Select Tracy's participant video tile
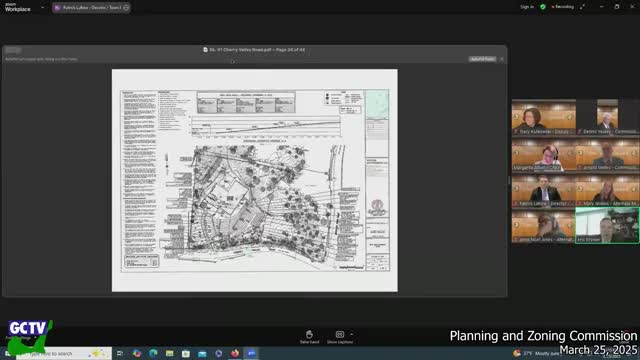Image resolution: width=640 pixels, height=360 pixels. pos(544,117)
